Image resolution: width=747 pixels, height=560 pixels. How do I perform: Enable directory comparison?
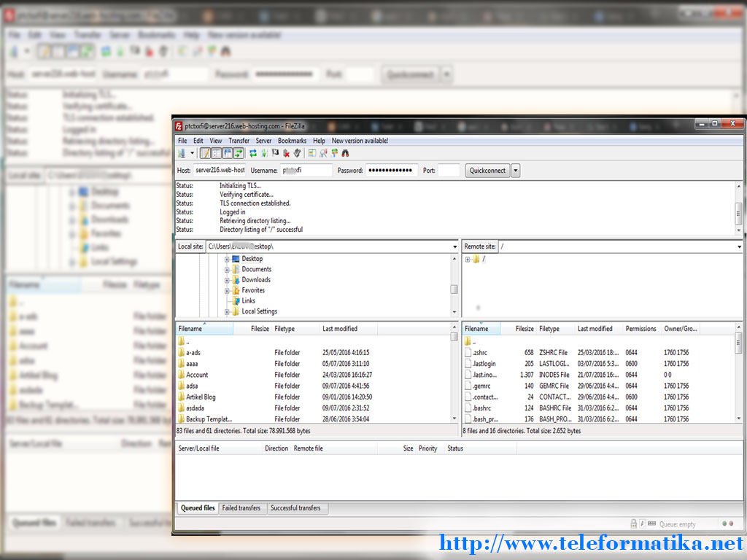(x=312, y=152)
